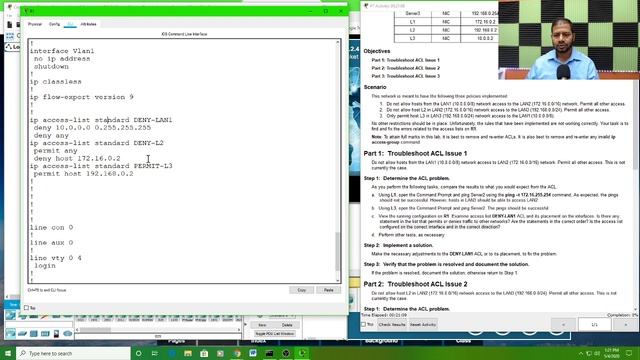
Task: Click the device list horizontal scrollbar
Action: [x=95, y=330]
